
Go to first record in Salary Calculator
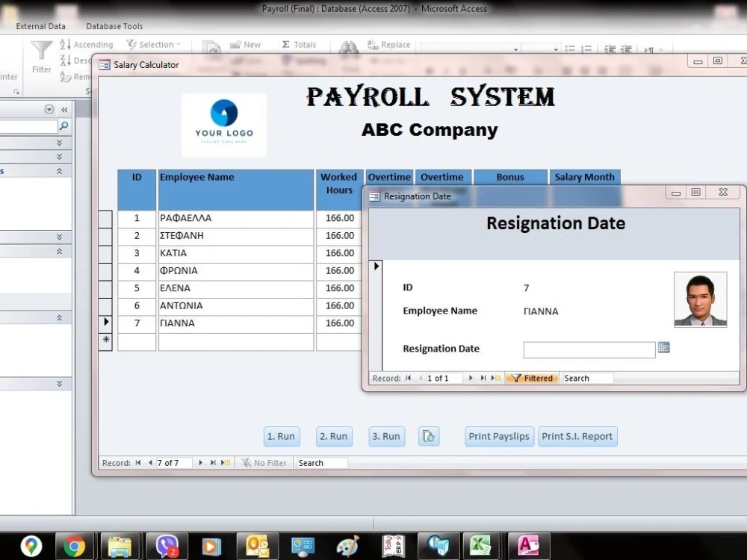coord(138,462)
